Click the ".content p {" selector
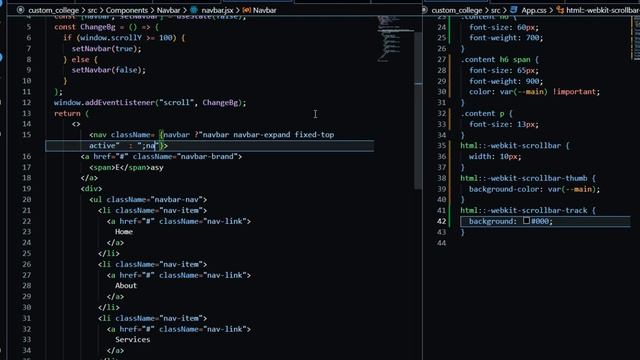 pos(487,113)
